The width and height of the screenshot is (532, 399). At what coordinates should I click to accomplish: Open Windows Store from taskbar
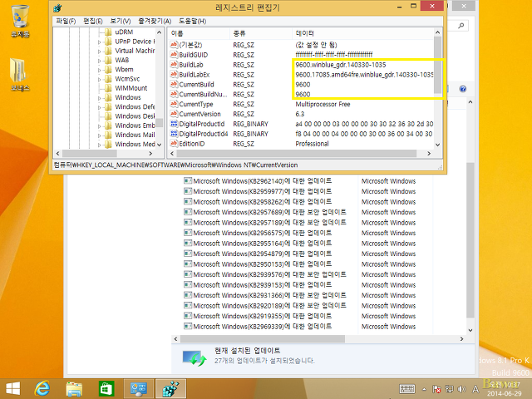pos(106,389)
